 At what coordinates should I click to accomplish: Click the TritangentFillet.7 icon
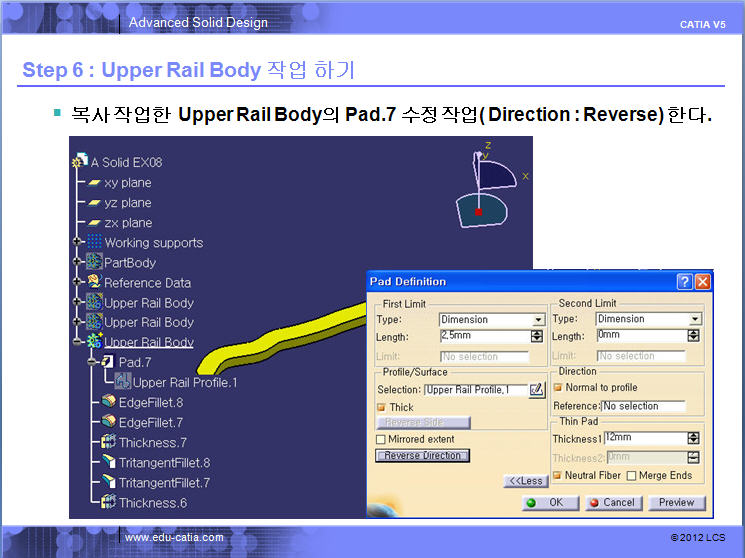pyautogui.click(x=108, y=481)
